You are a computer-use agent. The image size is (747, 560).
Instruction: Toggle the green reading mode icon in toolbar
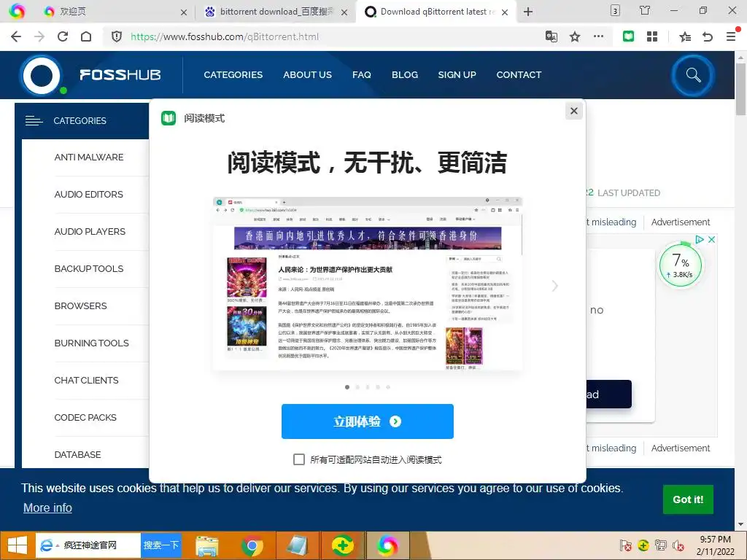pos(628,36)
